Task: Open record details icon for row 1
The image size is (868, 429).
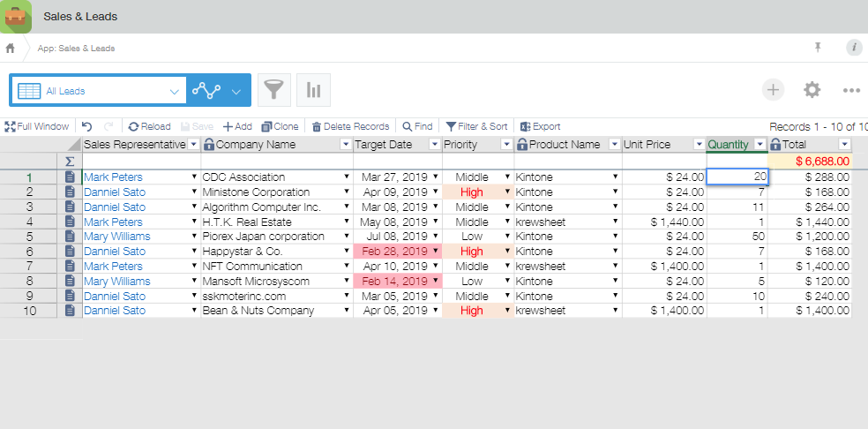Action: [71, 177]
